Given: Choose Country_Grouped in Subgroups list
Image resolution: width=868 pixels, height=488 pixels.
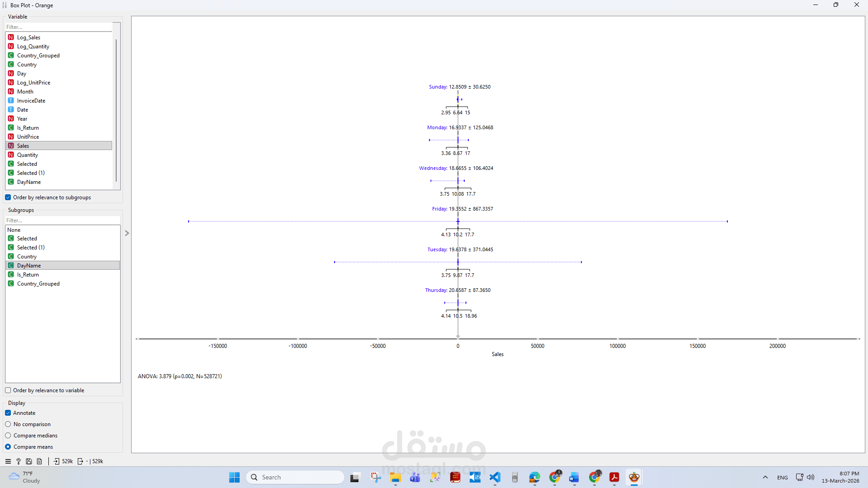Looking at the screenshot, I should tap(38, 284).
